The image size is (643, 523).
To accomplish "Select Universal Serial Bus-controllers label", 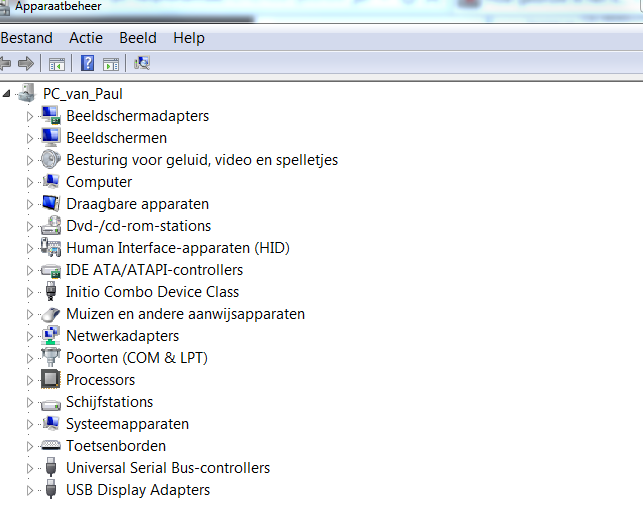I will 168,468.
